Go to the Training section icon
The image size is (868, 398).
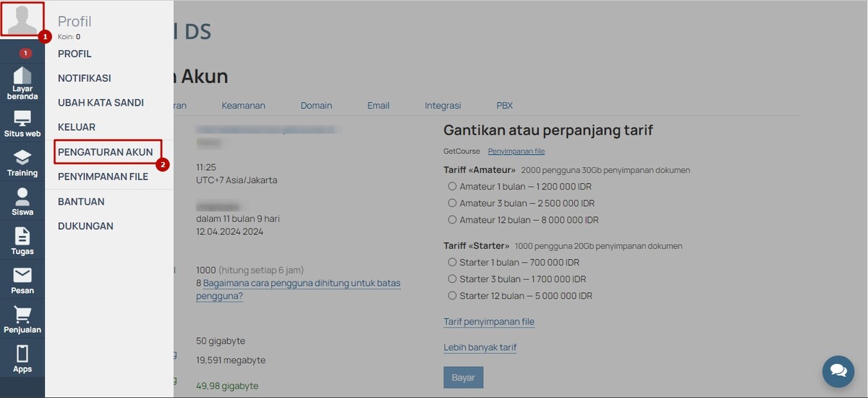pyautogui.click(x=22, y=163)
